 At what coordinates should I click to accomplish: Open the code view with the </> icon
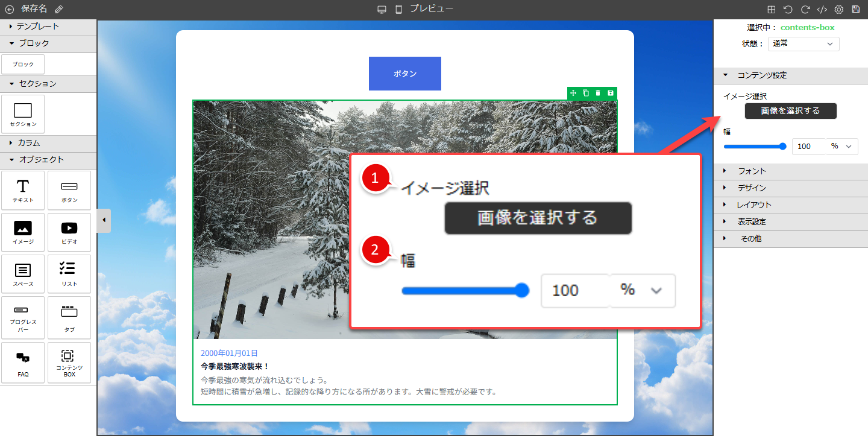point(822,9)
